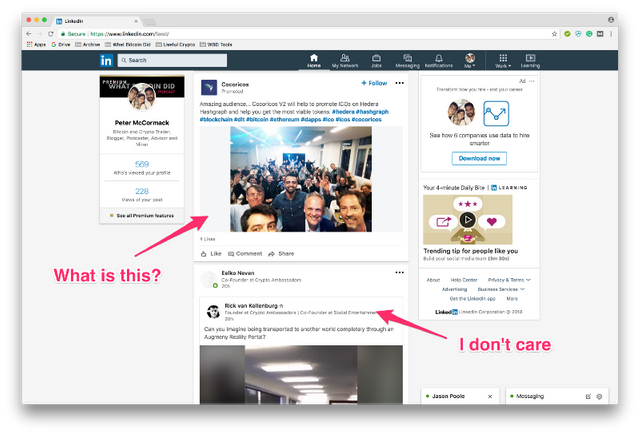Open the Cocoricos group selfie image
The image size is (640, 436).
(301, 179)
